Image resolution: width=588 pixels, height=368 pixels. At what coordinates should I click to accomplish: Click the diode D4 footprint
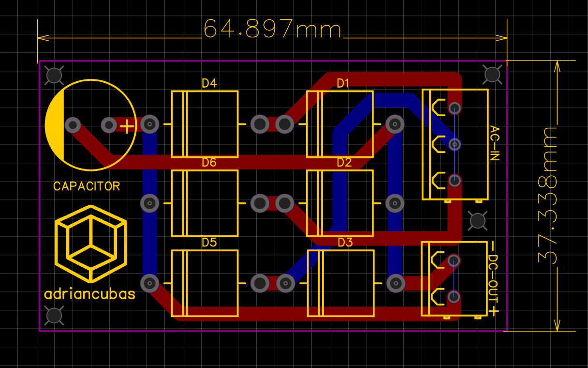(x=206, y=123)
